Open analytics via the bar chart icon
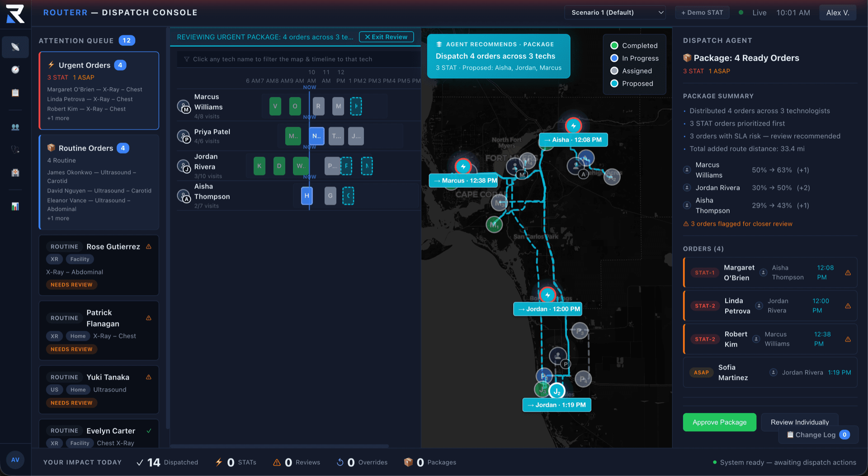The image size is (868, 476). (x=15, y=207)
